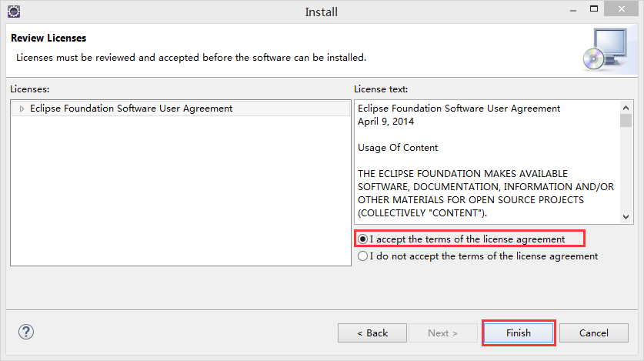
Task: Click the license text scrollbar down arrow
Action: [626, 217]
